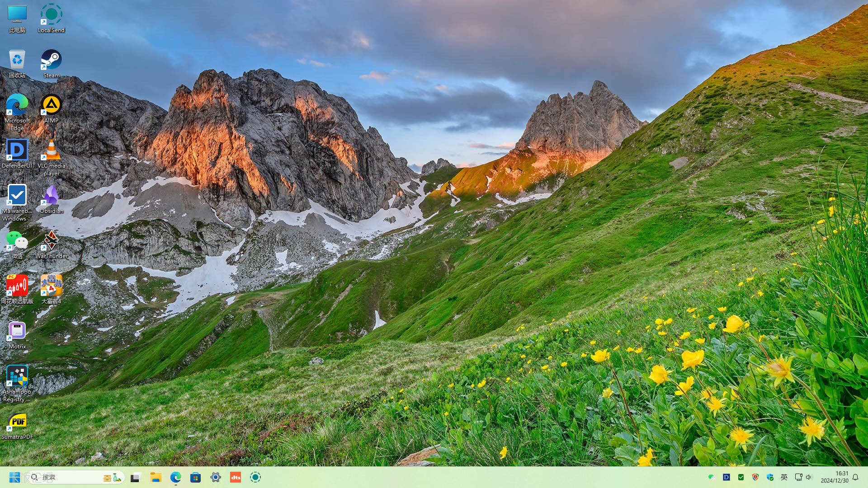Select the VLC media player shortcut
This screenshot has height=488, width=868.
(x=51, y=158)
